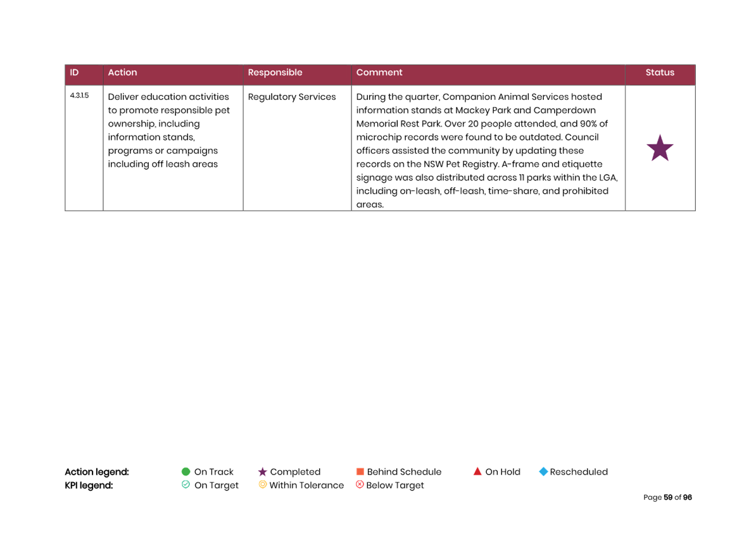Click the 'Action legend:' label

[x=97, y=472]
